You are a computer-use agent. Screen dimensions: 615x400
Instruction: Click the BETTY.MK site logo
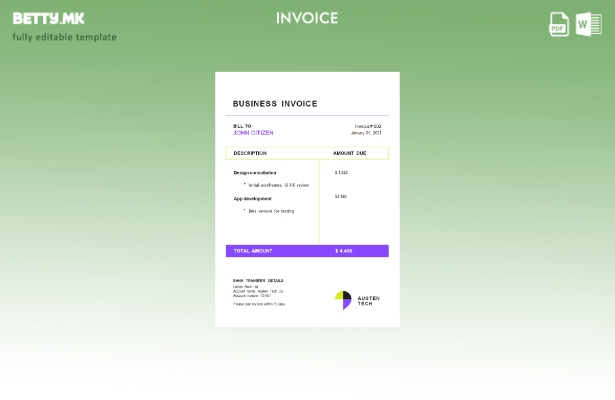tap(49, 18)
